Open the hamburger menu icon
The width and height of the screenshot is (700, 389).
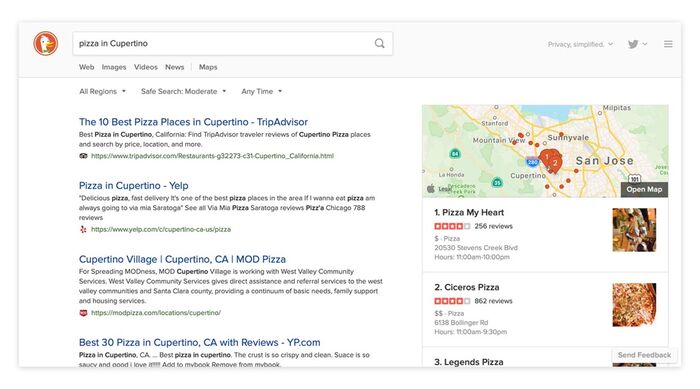coord(668,44)
